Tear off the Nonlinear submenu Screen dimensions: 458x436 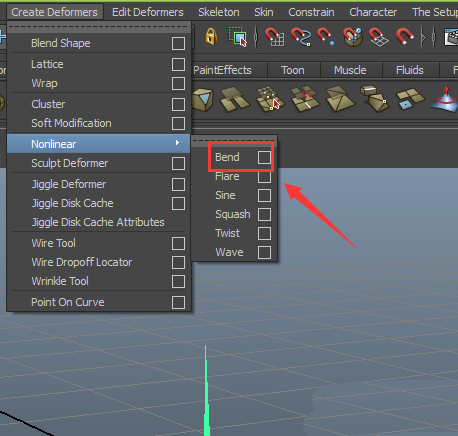point(234,141)
